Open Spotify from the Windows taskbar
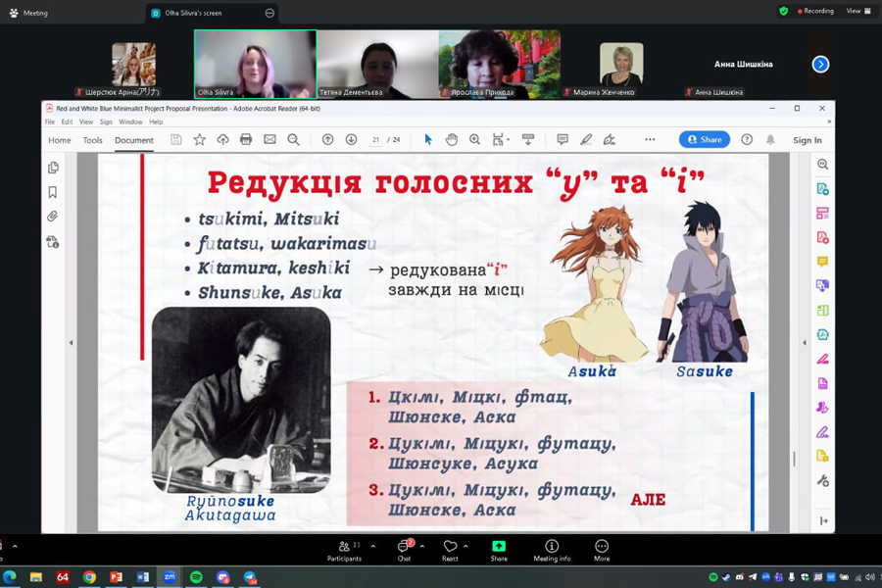Viewport: 882px width, 588px height. (196, 577)
